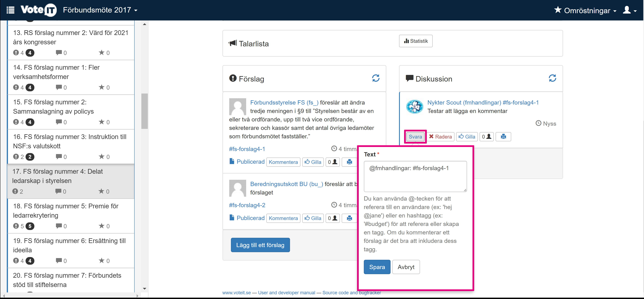Click the agenda sidebar vertical scrollbar thumb
This screenshot has width=644, height=299.
tap(145, 111)
